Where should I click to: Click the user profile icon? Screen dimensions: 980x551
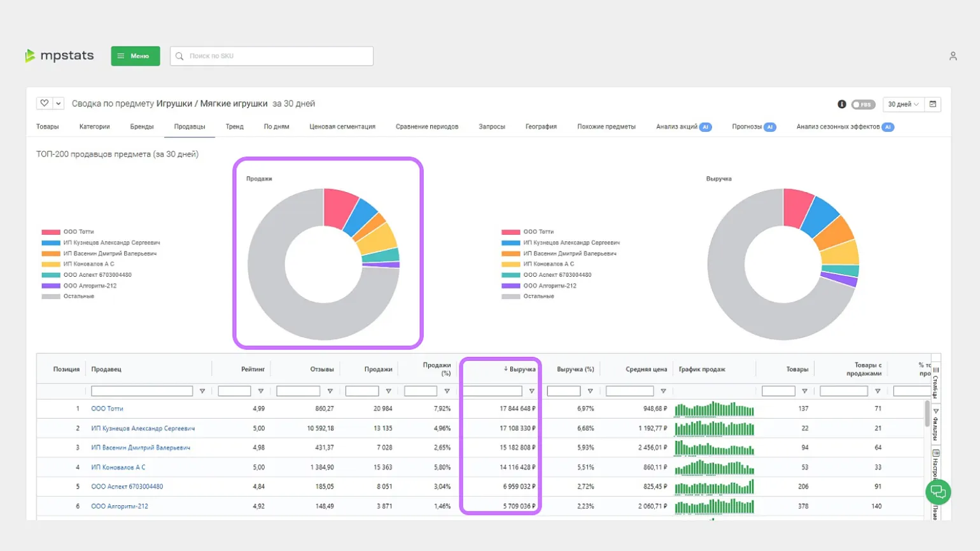click(x=953, y=56)
